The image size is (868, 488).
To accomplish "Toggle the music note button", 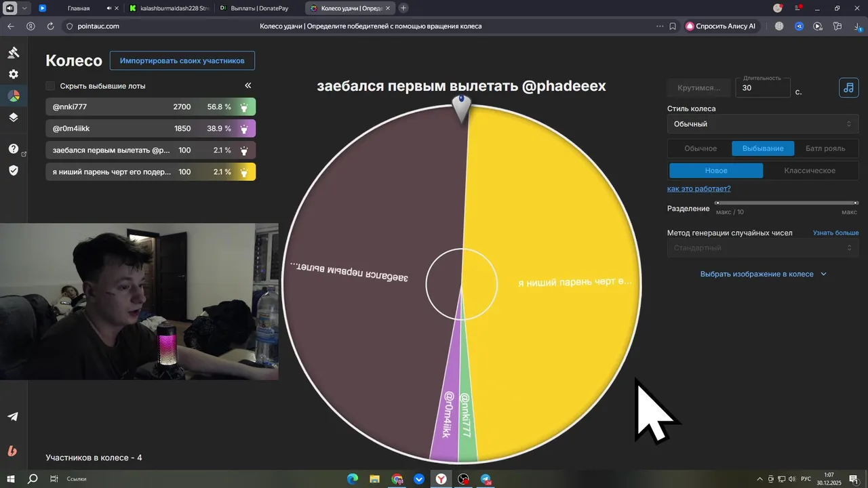I will [x=849, y=87].
